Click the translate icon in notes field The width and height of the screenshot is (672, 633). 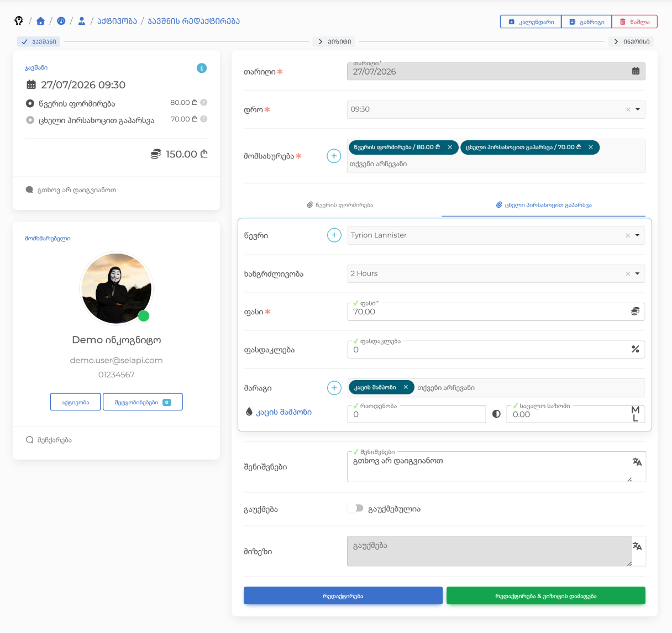(x=637, y=462)
